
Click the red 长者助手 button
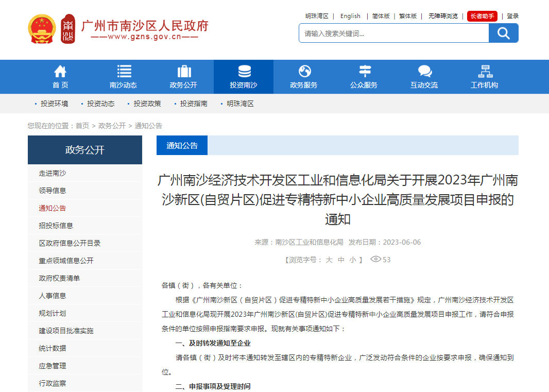pyautogui.click(x=482, y=16)
